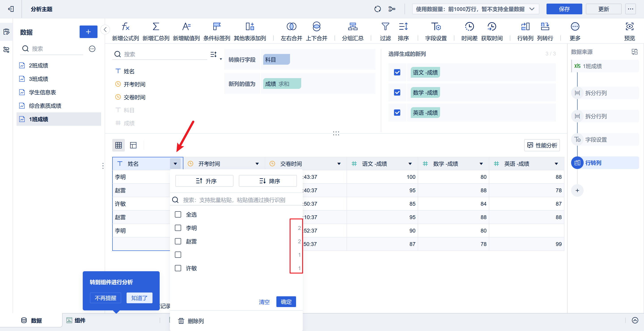Check 李明 in the filter list
Image resolution: width=644 pixels, height=331 pixels.
pyautogui.click(x=178, y=228)
